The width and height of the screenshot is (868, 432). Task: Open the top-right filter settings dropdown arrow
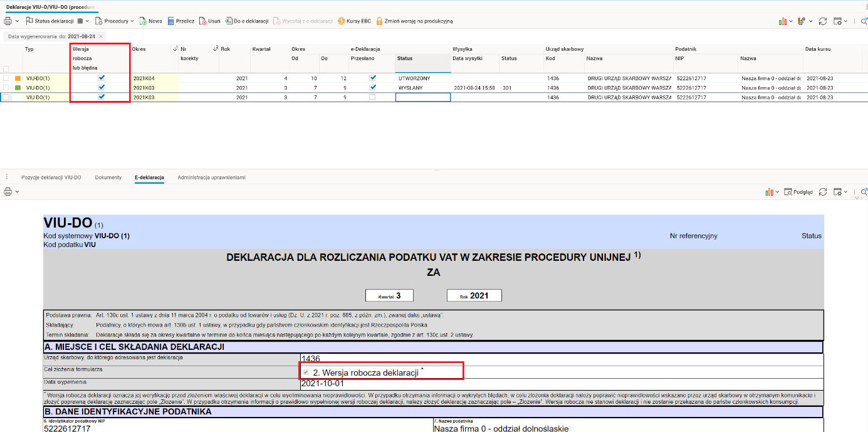[x=810, y=21]
